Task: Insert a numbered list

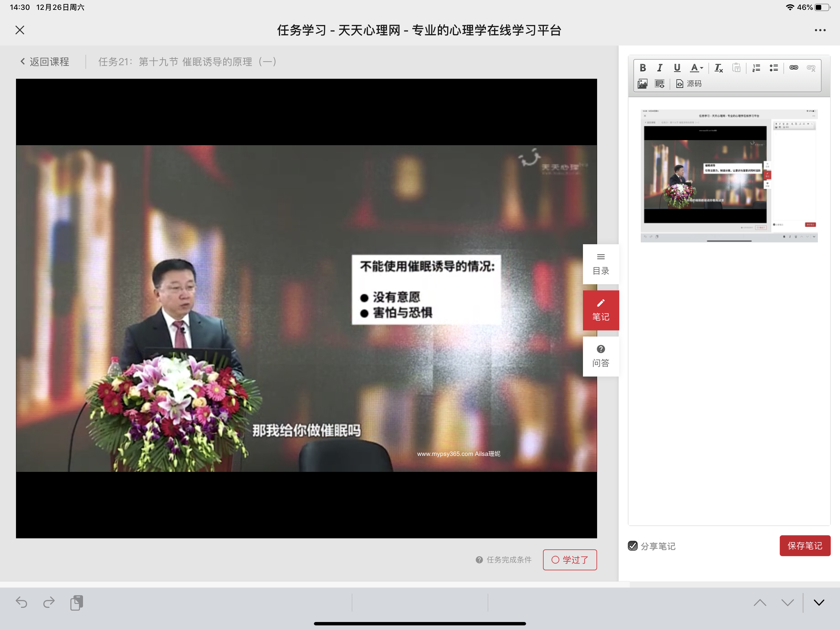Action: pos(756,68)
